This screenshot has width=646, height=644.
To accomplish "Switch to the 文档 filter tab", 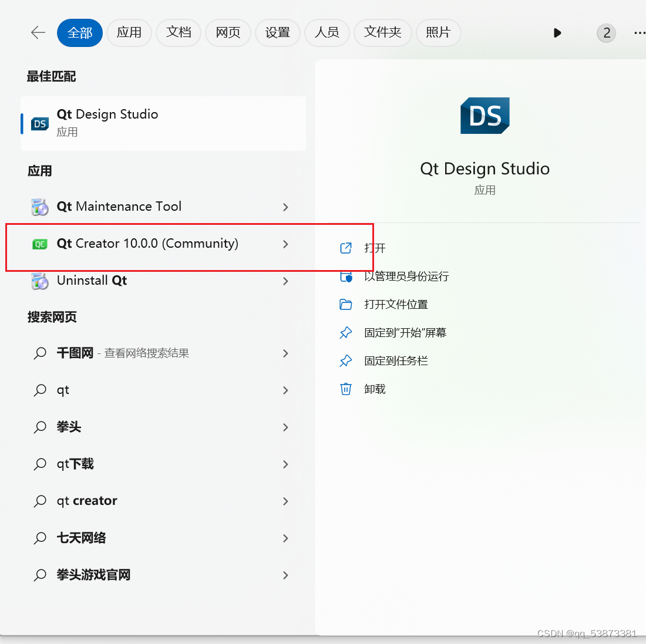I will coord(179,33).
